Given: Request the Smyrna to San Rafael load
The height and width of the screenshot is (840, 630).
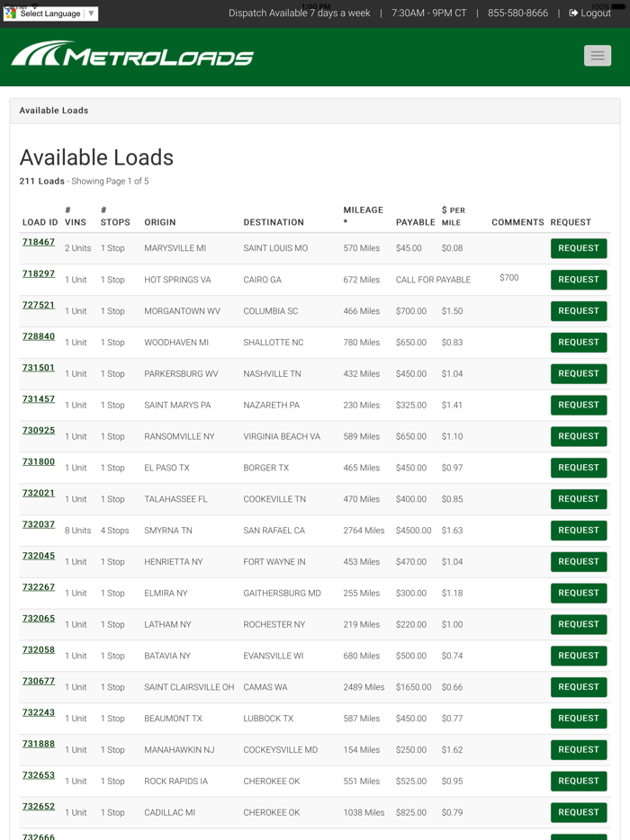Looking at the screenshot, I should click(579, 530).
